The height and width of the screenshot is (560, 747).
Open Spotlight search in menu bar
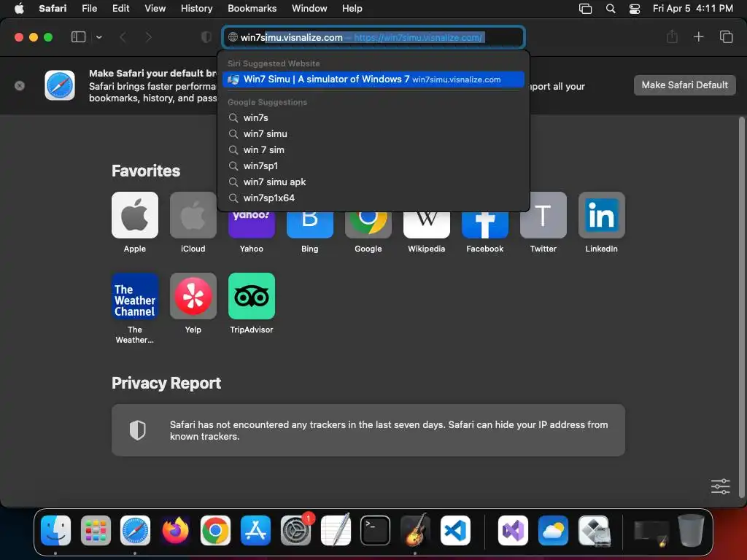click(x=611, y=9)
